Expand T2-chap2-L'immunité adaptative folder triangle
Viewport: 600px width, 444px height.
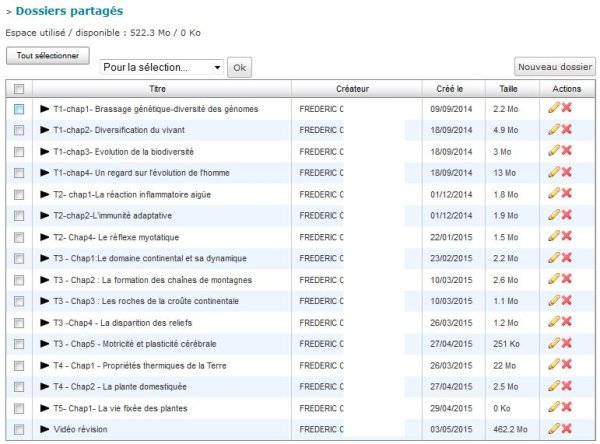44,215
